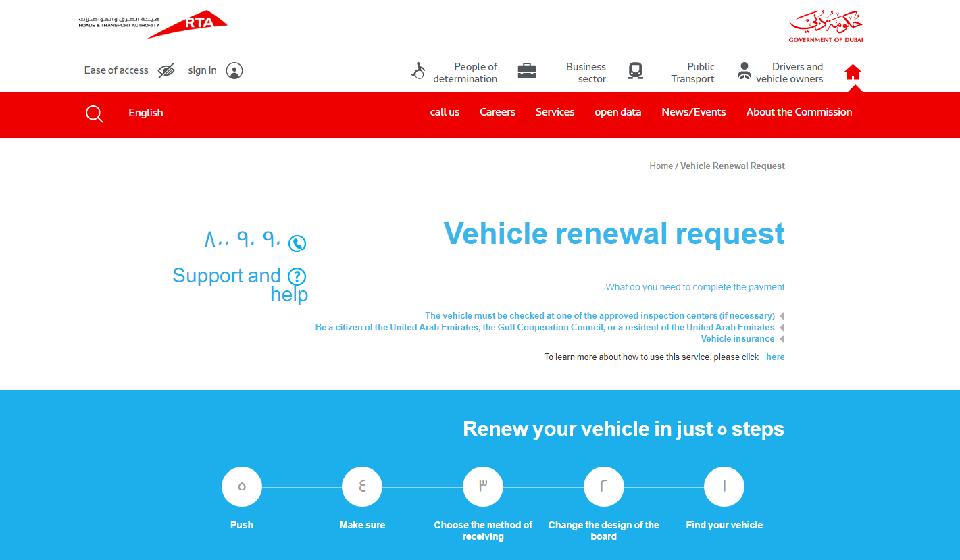The width and height of the screenshot is (960, 560).
Task: Click the driver icon beside Drivers and vehicle owners
Action: pyautogui.click(x=744, y=70)
